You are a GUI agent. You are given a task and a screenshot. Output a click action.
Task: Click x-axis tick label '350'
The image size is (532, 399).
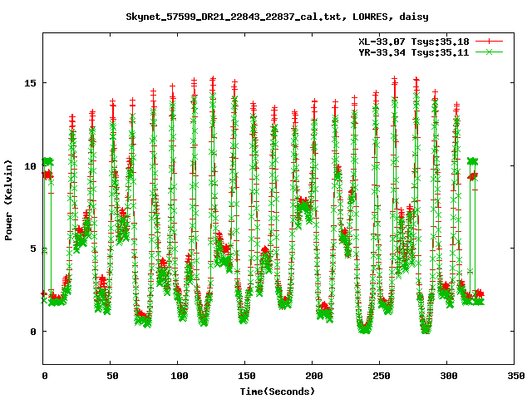(x=515, y=376)
